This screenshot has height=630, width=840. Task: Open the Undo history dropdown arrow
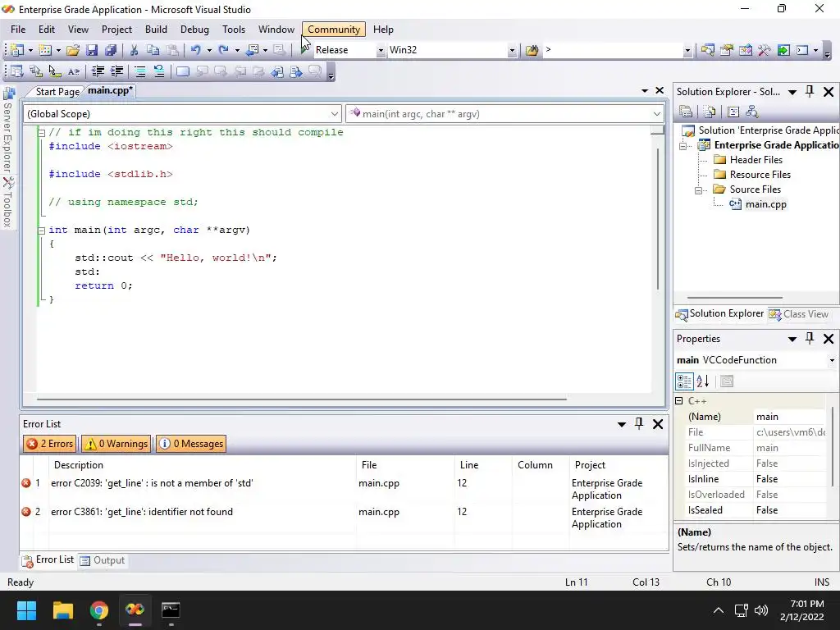(x=209, y=50)
